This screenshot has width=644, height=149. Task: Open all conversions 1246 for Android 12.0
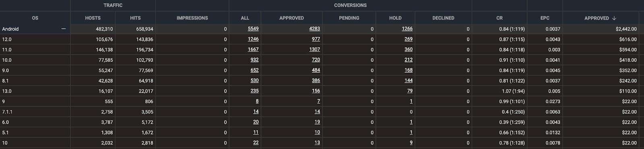253,39
